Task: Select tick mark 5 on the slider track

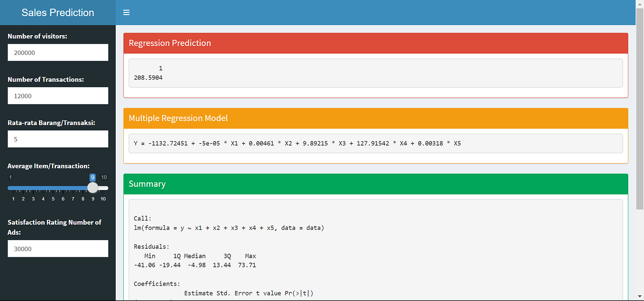Action: pos(53,199)
